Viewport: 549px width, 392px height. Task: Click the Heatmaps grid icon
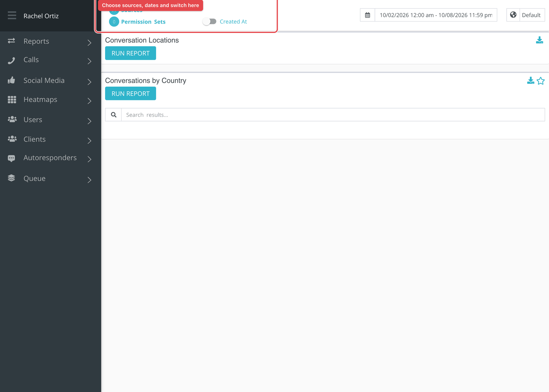click(12, 100)
